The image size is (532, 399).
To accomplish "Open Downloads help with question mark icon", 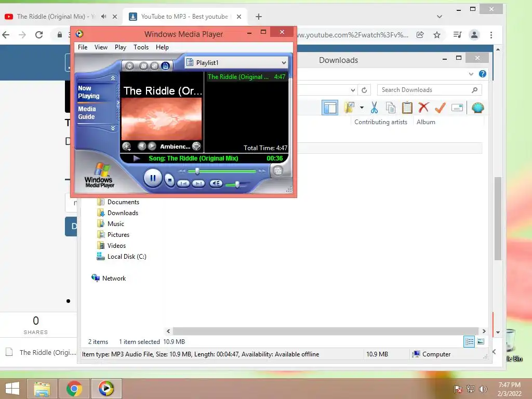I will click(x=483, y=74).
